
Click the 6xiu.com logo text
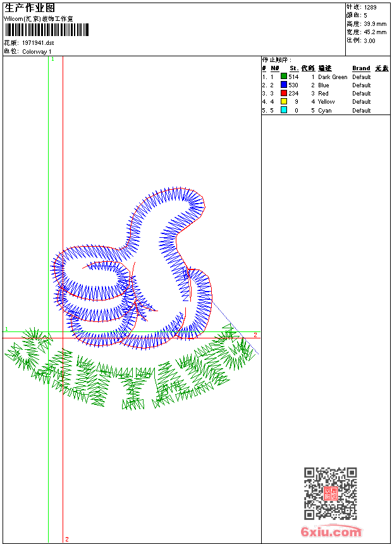(331, 531)
